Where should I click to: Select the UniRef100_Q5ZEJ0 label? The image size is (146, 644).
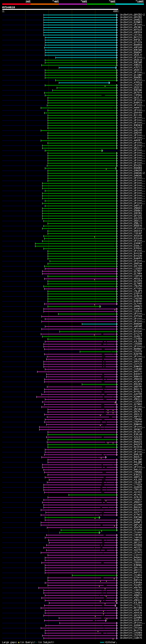131,55
